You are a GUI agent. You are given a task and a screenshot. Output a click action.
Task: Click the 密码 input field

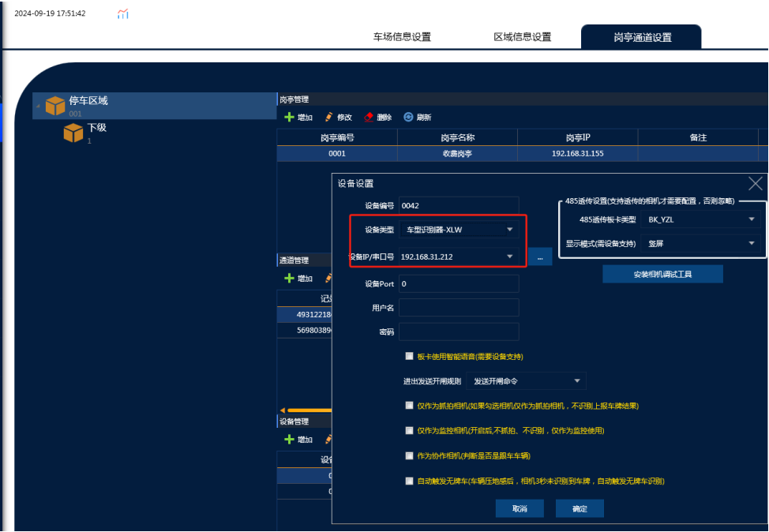459,332
